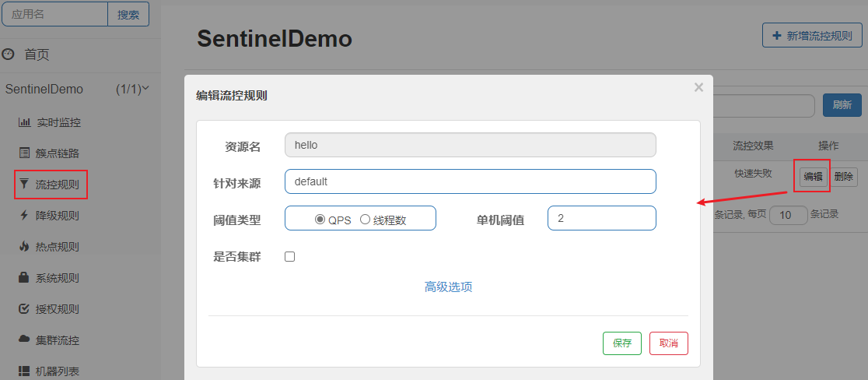Viewport: 868px width, 380px height.
Task: Click the 单机阈值 threshold input field
Action: pos(602,218)
